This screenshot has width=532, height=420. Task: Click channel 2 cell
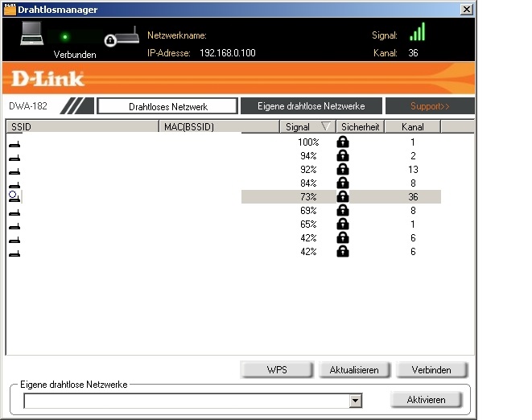pyautogui.click(x=413, y=156)
